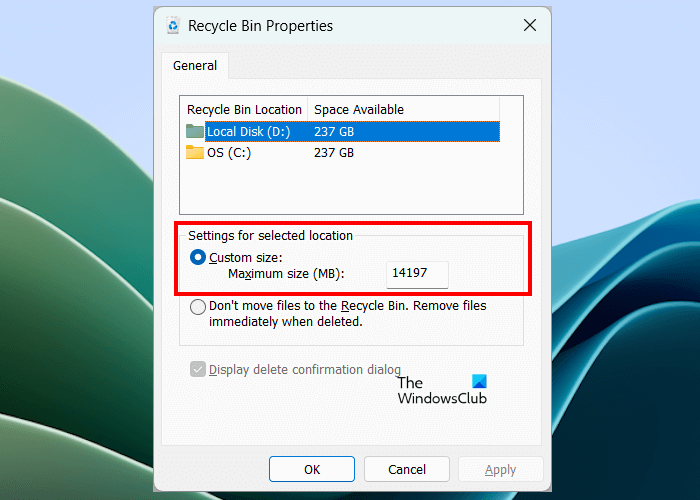
Task: Choose Don't move files to Recycle Bin option
Action: [198, 307]
